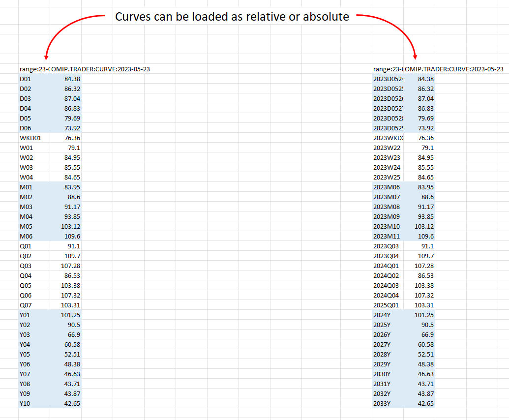This screenshot has height=420, width=509.
Task: Select the right table's OMIP.TRADER:CURVE header cell
Action: 454,69
